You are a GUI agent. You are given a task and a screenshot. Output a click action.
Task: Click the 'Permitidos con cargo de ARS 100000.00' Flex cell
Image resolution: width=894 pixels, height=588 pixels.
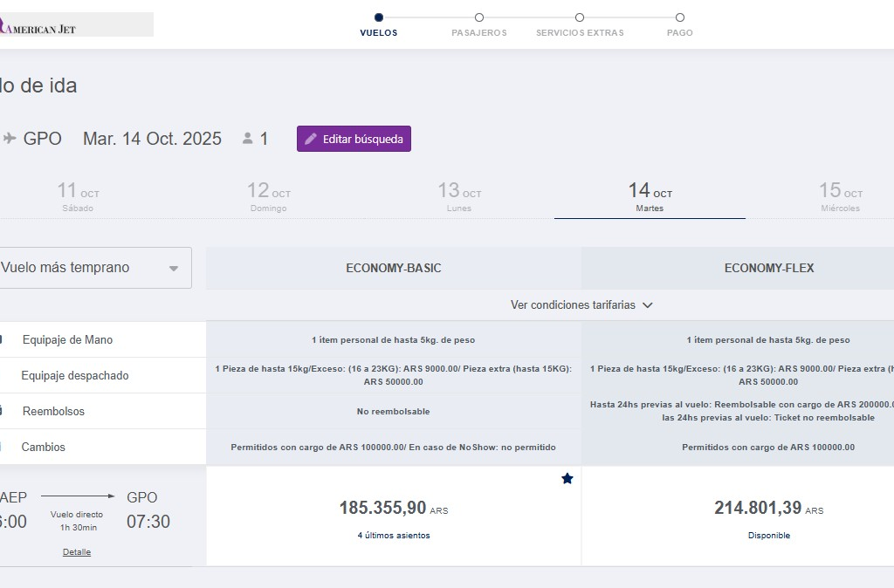(768, 448)
